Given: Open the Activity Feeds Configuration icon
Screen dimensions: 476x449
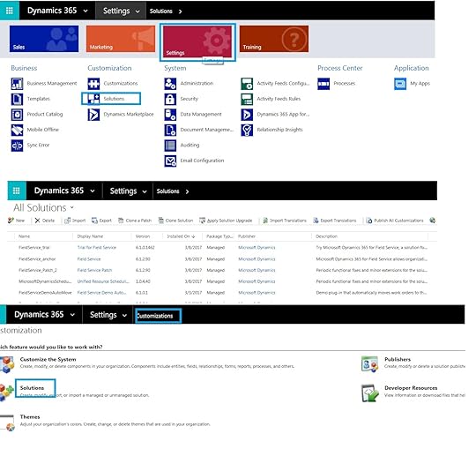Looking at the screenshot, I should [x=247, y=84].
